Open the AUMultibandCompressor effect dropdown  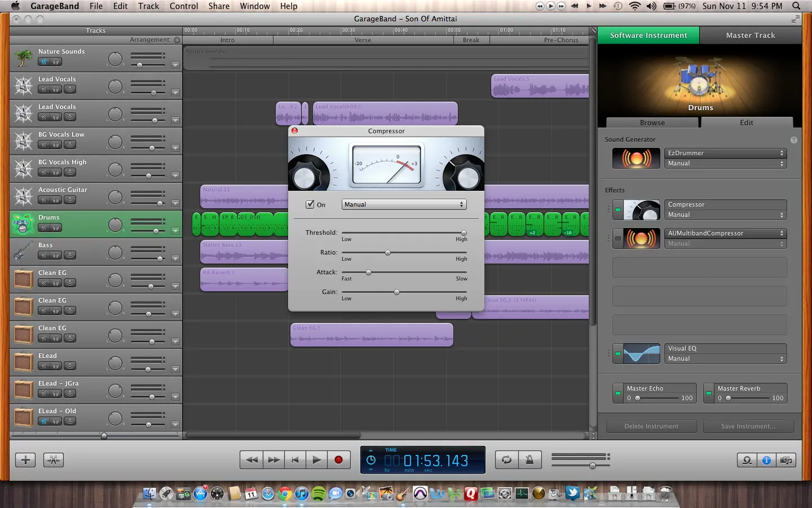click(726, 233)
